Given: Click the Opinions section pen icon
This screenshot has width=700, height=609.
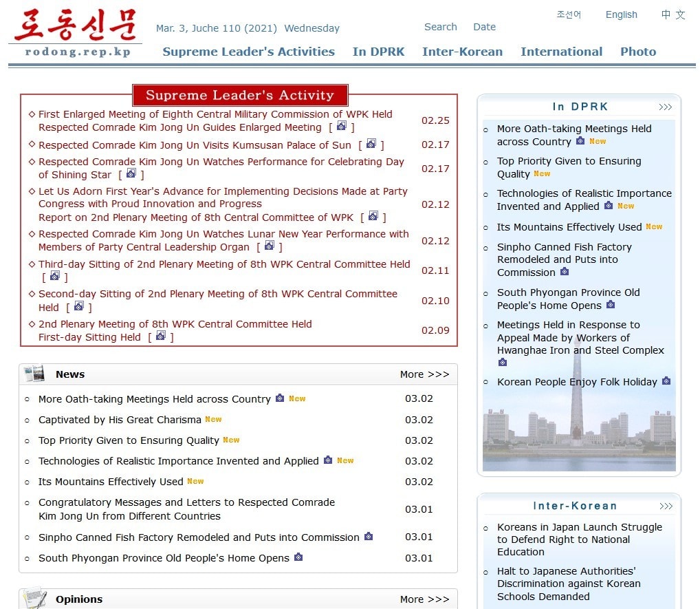Looking at the screenshot, I should [x=35, y=598].
